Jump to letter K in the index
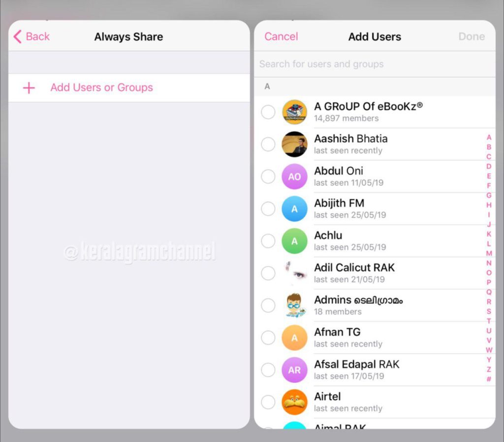Screen dimensions: 504x442 489,234
